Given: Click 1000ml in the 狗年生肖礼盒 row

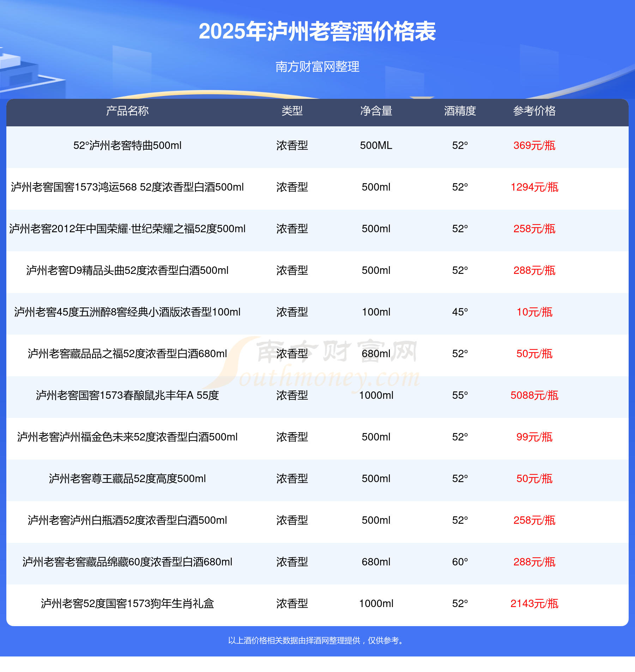Looking at the screenshot, I should [x=376, y=604].
